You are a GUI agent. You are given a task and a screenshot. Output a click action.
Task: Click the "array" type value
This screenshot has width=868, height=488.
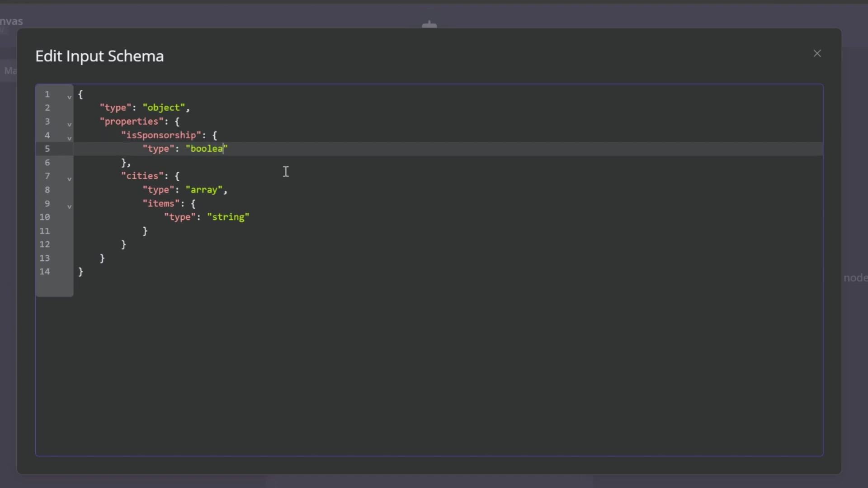pos(204,190)
